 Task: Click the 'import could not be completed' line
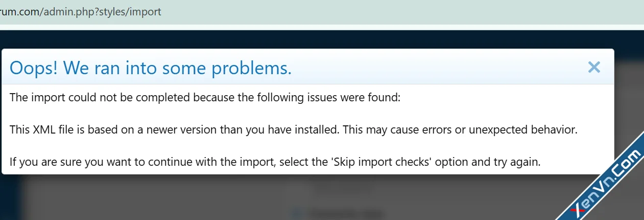pyautogui.click(x=205, y=97)
